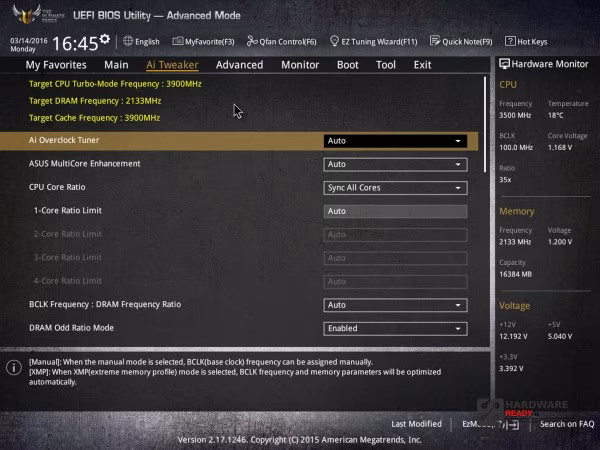The height and width of the screenshot is (450, 600).
Task: Select 1-Core Ratio Limit label
Action: pos(68,210)
